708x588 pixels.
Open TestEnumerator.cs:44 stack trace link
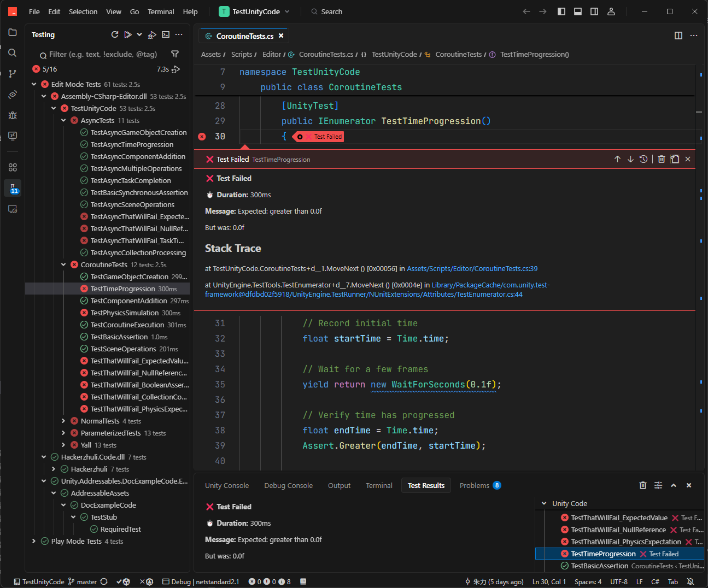(377, 290)
